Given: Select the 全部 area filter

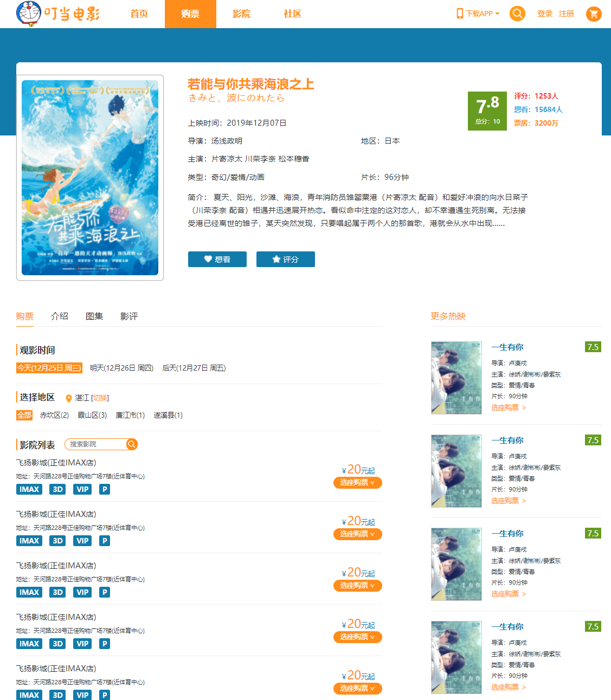Looking at the screenshot, I should tap(24, 415).
